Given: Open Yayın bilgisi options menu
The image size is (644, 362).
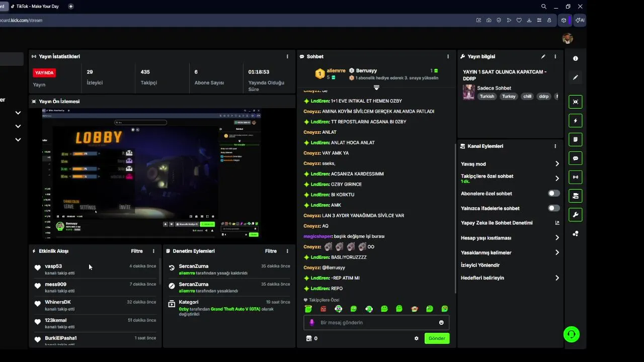Looking at the screenshot, I should (555, 56).
